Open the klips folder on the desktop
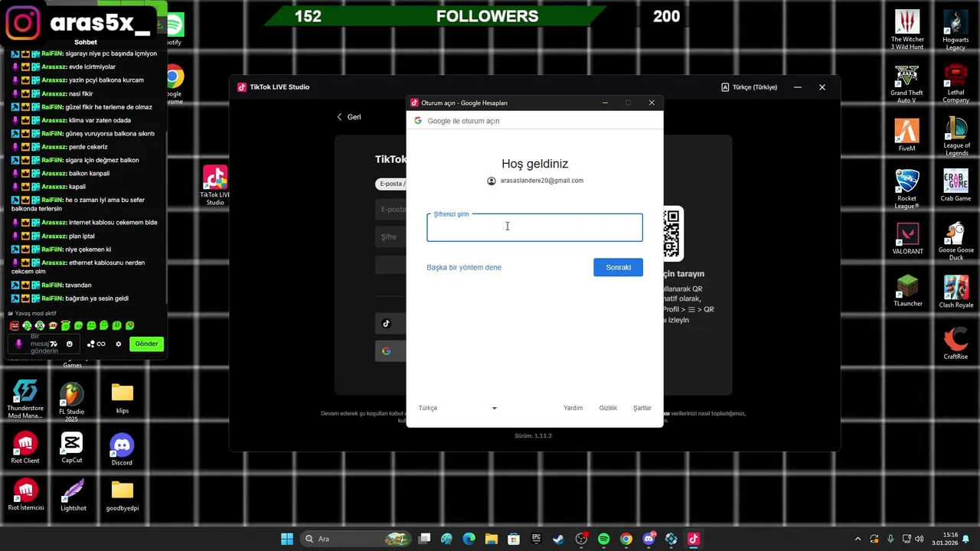 122,399
